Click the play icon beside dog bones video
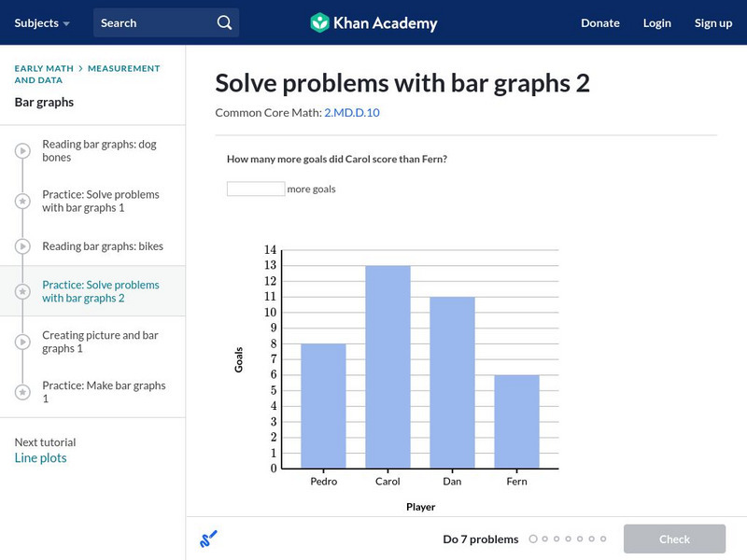The image size is (747, 560). 22,151
